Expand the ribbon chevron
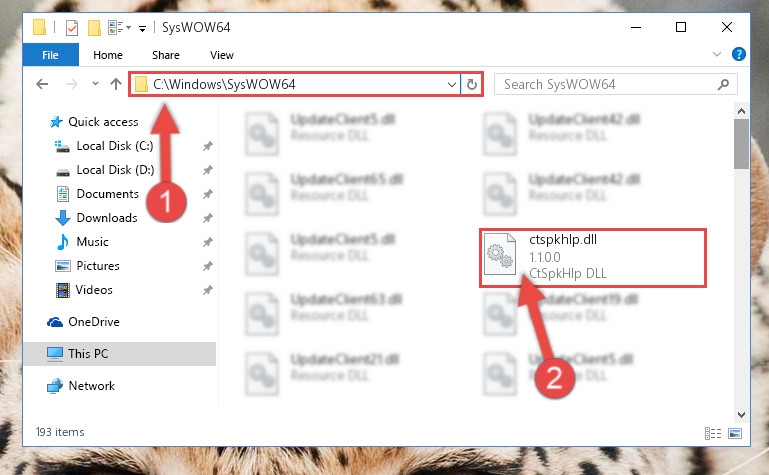The height and width of the screenshot is (475, 769). click(x=717, y=54)
